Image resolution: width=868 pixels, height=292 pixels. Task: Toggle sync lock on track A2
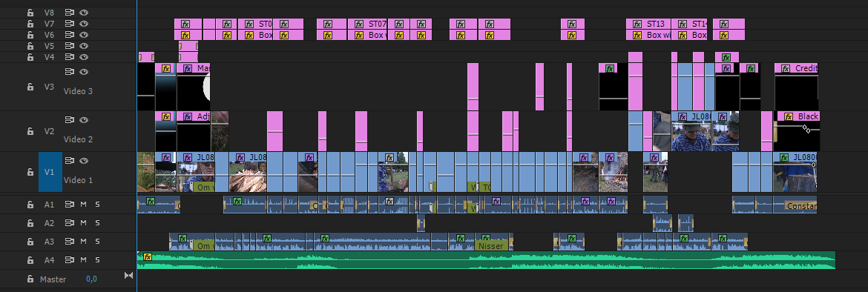pos(70,223)
